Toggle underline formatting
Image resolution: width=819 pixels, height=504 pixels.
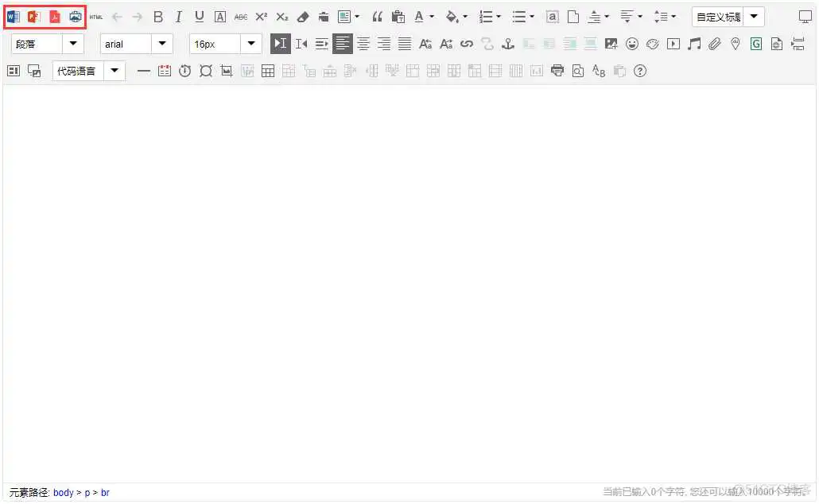[x=199, y=16]
